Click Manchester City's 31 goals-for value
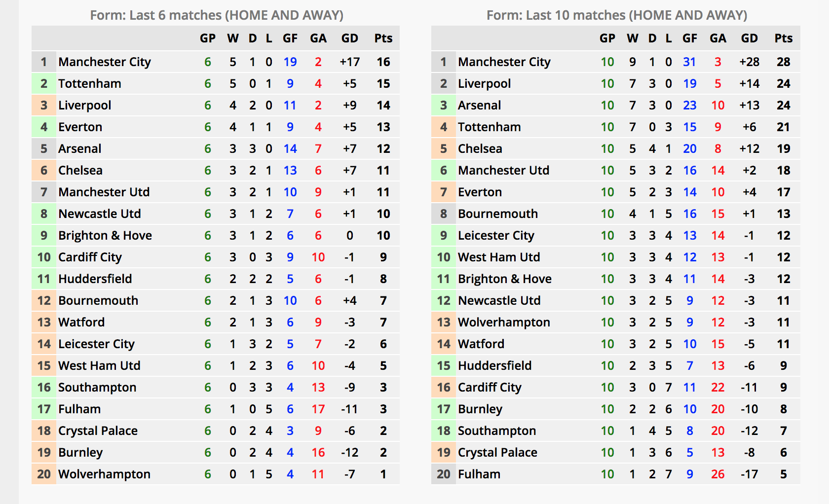This screenshot has height=504, width=829. point(689,62)
